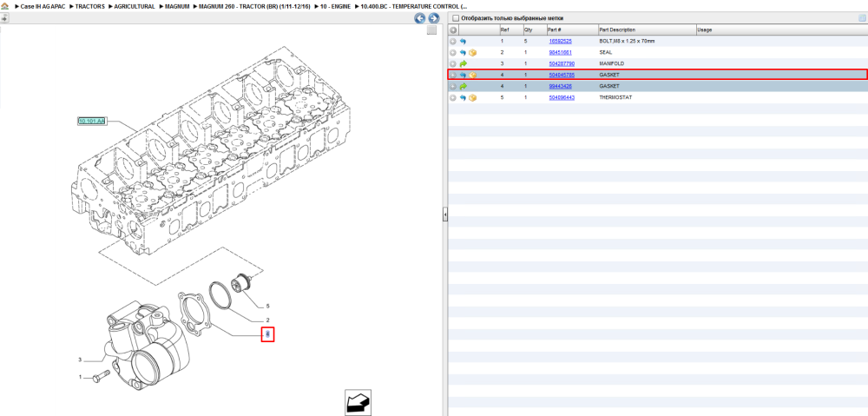Open part link in highlighted first GASKET row

point(560,75)
